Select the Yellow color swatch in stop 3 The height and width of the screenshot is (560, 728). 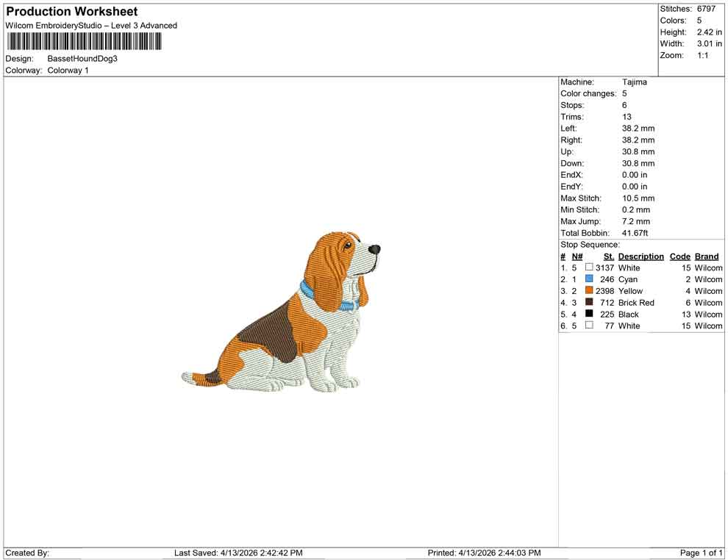588,291
